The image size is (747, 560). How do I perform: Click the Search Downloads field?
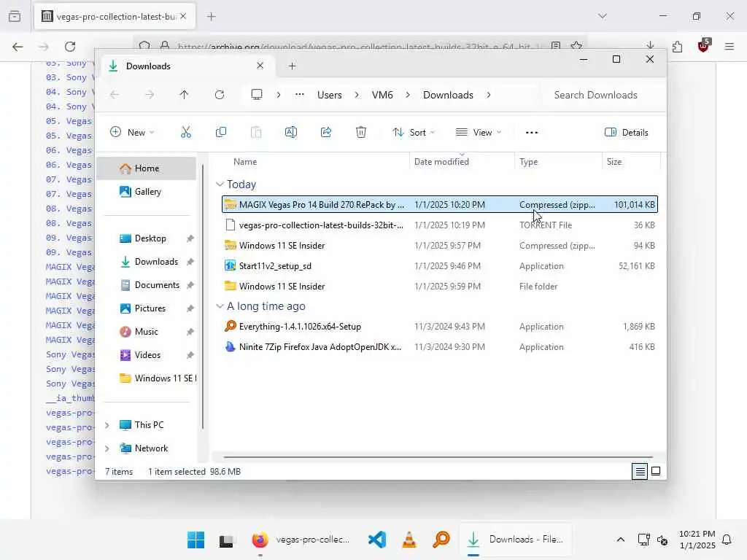(601, 95)
